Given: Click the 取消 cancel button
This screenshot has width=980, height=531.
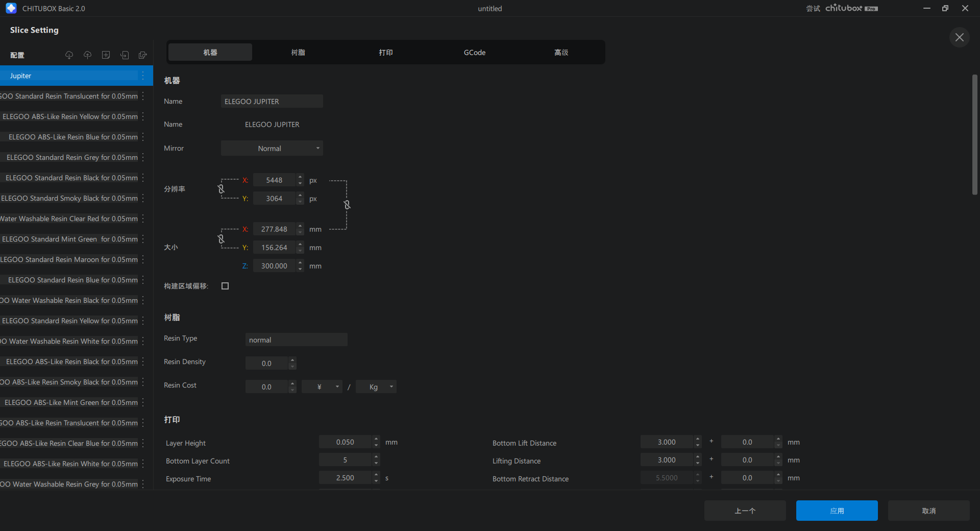Looking at the screenshot, I should [929, 511].
